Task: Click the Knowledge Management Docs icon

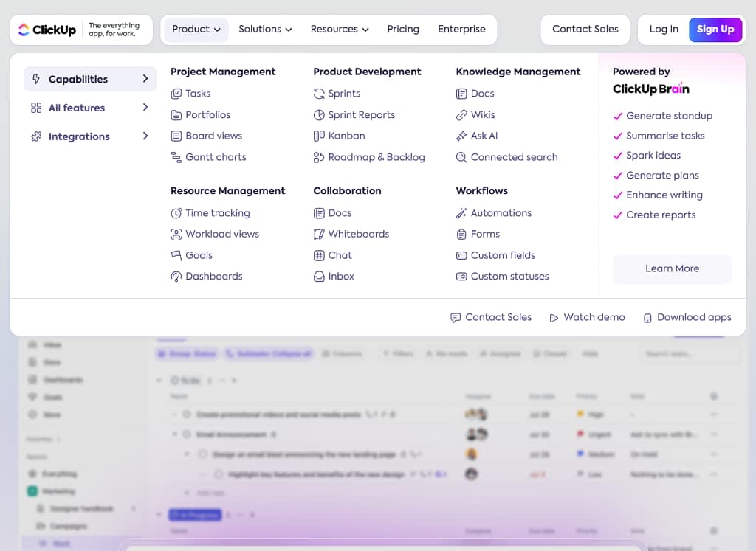Action: pos(461,94)
